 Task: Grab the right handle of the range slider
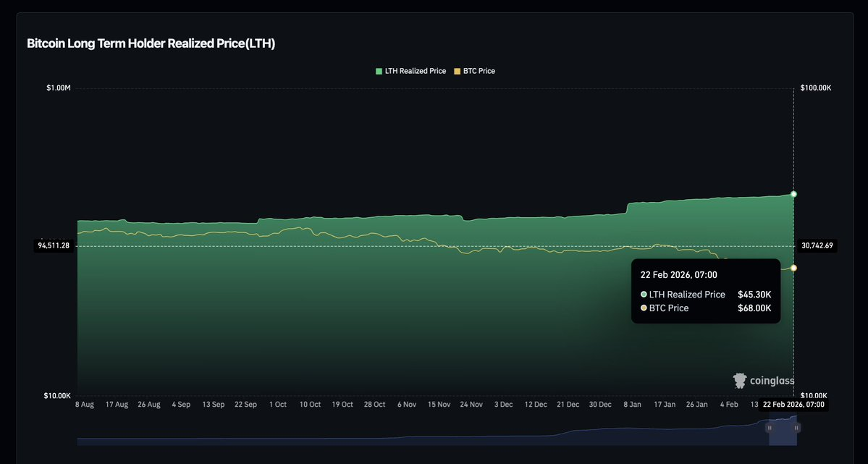pyautogui.click(x=796, y=428)
